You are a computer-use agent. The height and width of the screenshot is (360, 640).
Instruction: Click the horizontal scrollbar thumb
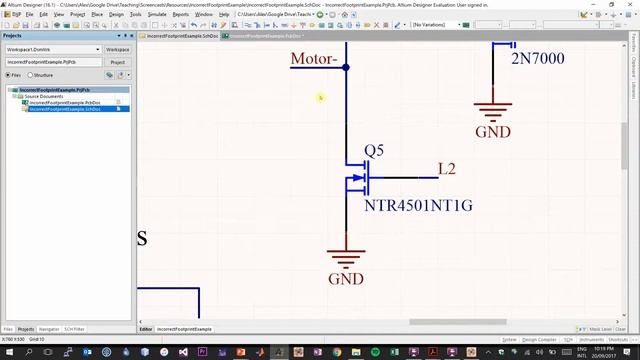pyautogui.click(x=458, y=322)
